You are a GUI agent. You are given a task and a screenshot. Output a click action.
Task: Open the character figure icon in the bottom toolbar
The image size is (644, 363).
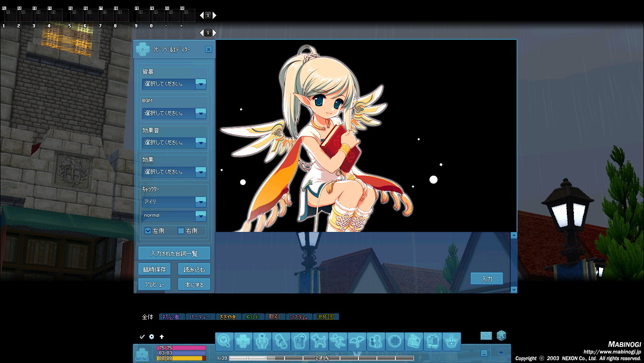click(x=262, y=341)
